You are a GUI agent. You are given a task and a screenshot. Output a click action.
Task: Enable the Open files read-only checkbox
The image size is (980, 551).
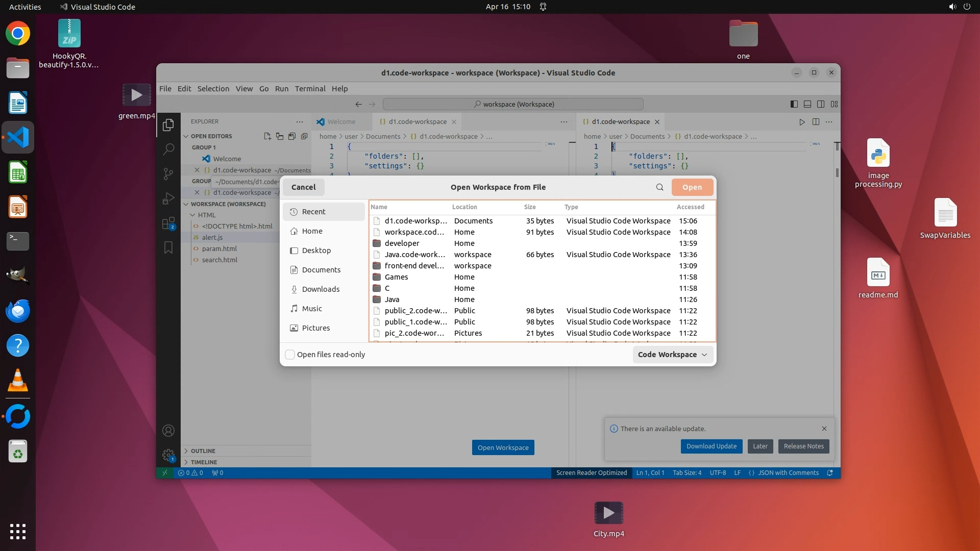point(290,355)
